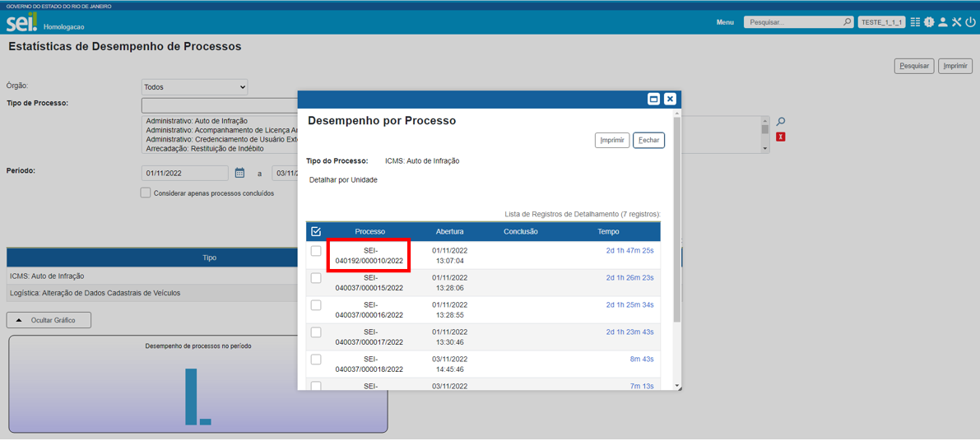Screen dimensions: 980x441
Task: Click the Pesquisar button on the page
Action: click(x=913, y=66)
